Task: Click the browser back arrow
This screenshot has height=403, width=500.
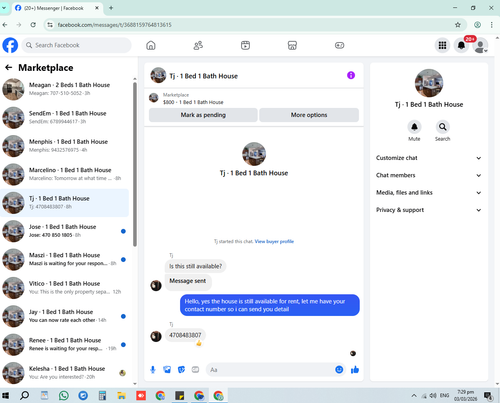Action: [x=5, y=25]
